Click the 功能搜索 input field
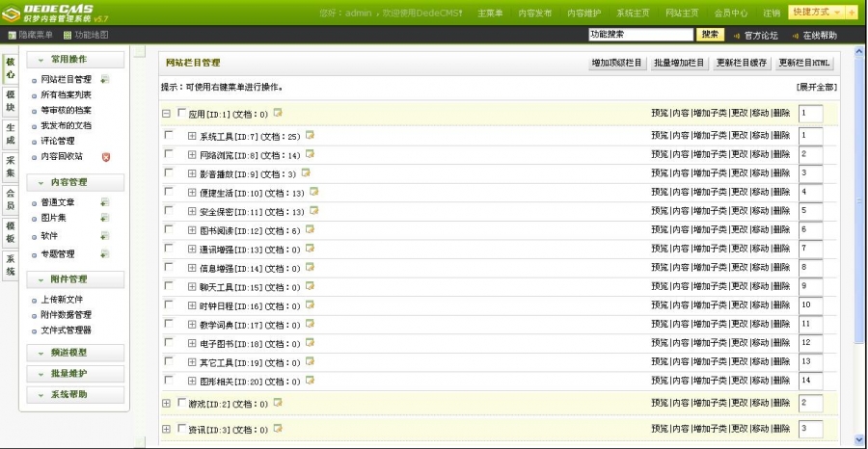Image resolution: width=868 pixels, height=449 pixels. tap(640, 35)
